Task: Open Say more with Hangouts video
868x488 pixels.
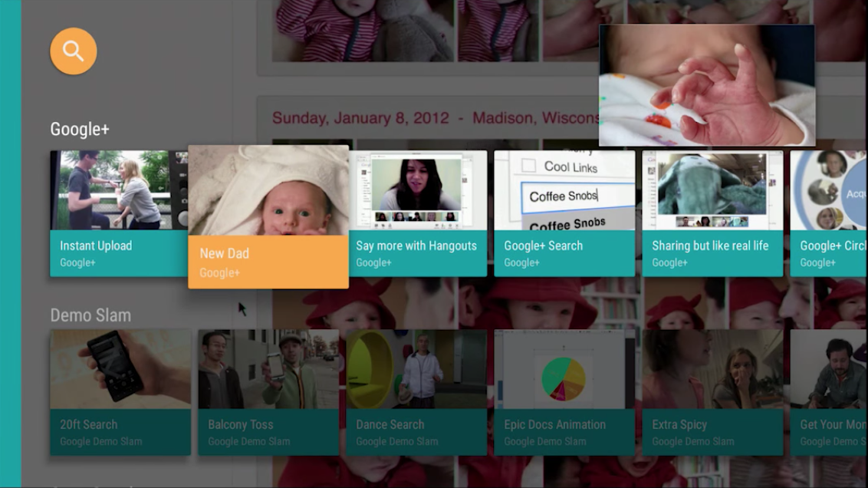Action: point(417,213)
